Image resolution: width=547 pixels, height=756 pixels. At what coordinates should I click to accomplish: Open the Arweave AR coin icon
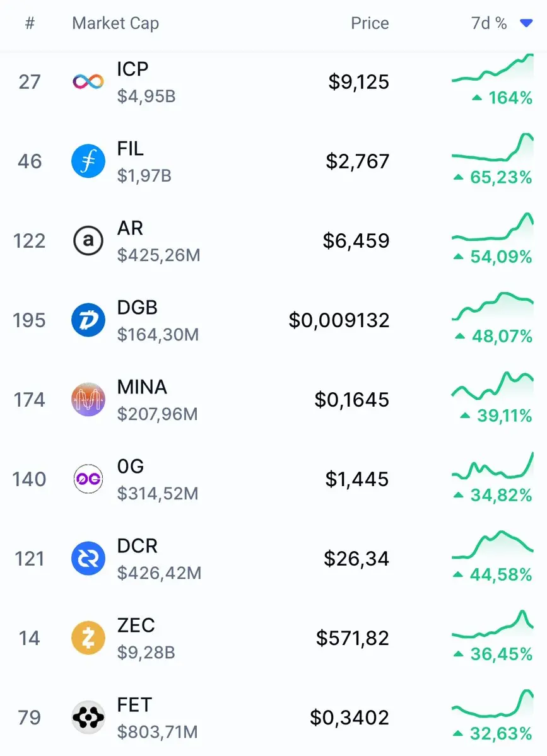point(88,241)
